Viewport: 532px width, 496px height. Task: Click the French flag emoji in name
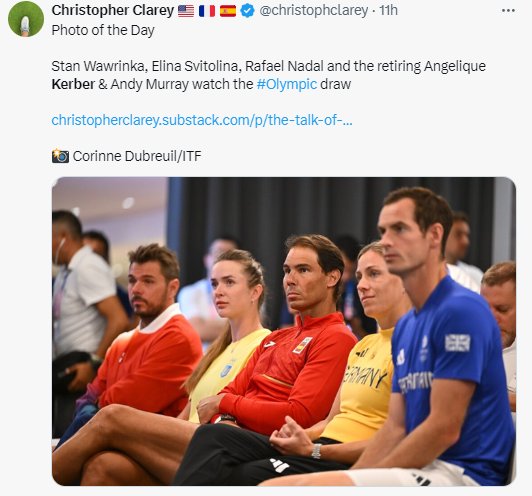[207, 11]
